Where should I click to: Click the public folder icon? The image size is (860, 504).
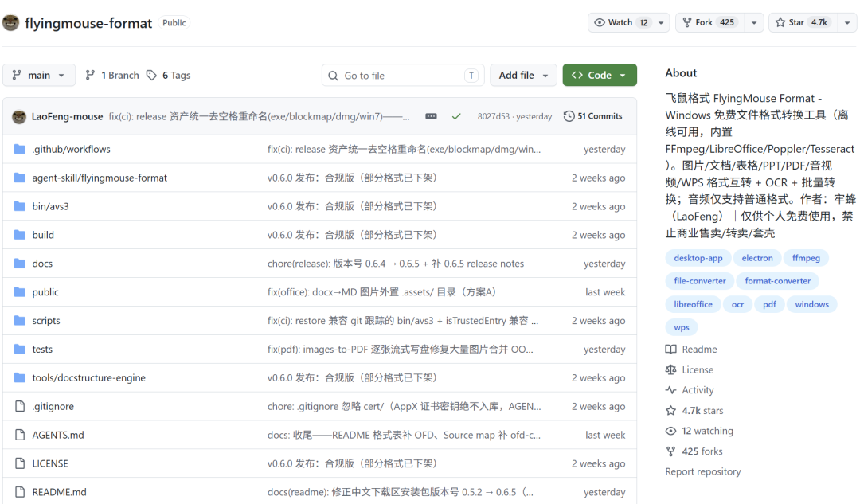click(20, 291)
